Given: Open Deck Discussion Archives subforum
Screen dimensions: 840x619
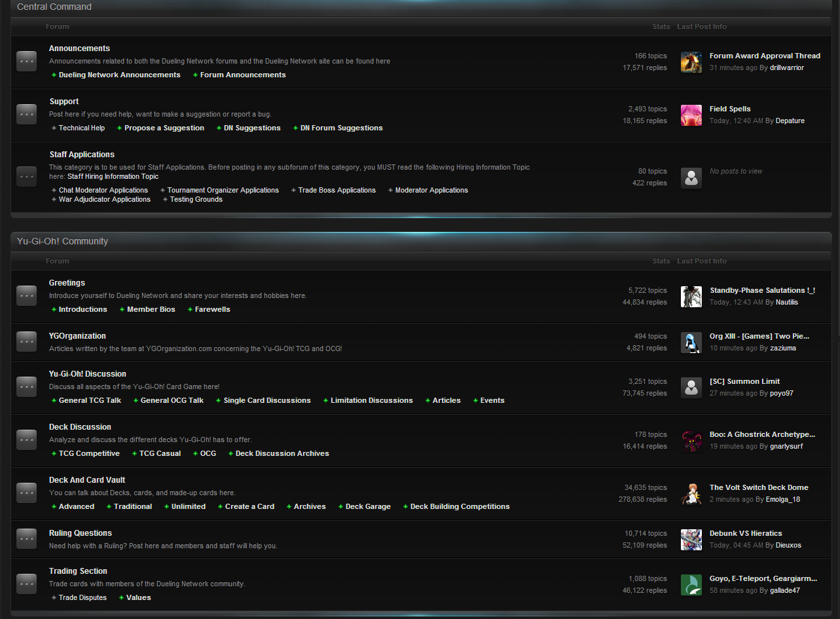Looking at the screenshot, I should click(282, 453).
